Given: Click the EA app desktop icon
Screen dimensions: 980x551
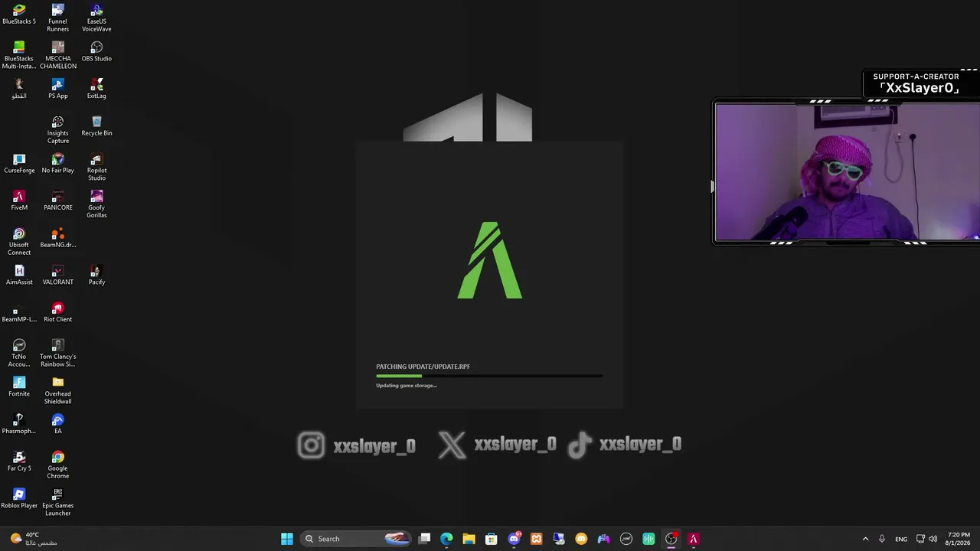Looking at the screenshot, I should [58, 425].
